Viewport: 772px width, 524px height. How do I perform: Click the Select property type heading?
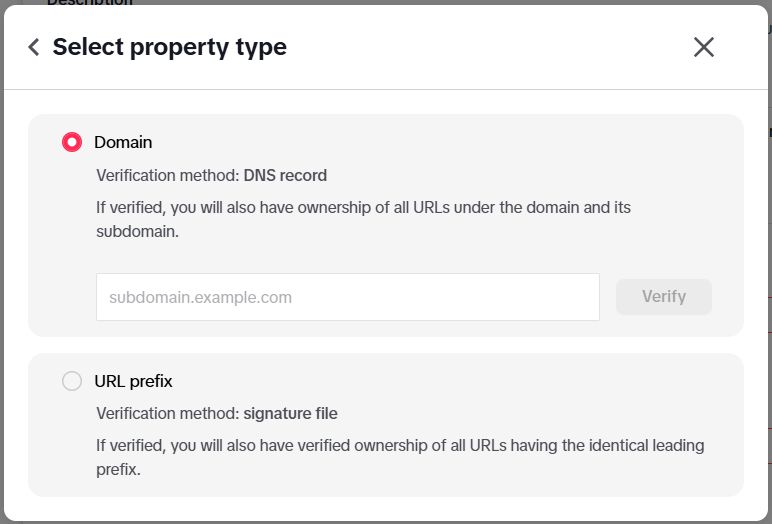pyautogui.click(x=169, y=47)
